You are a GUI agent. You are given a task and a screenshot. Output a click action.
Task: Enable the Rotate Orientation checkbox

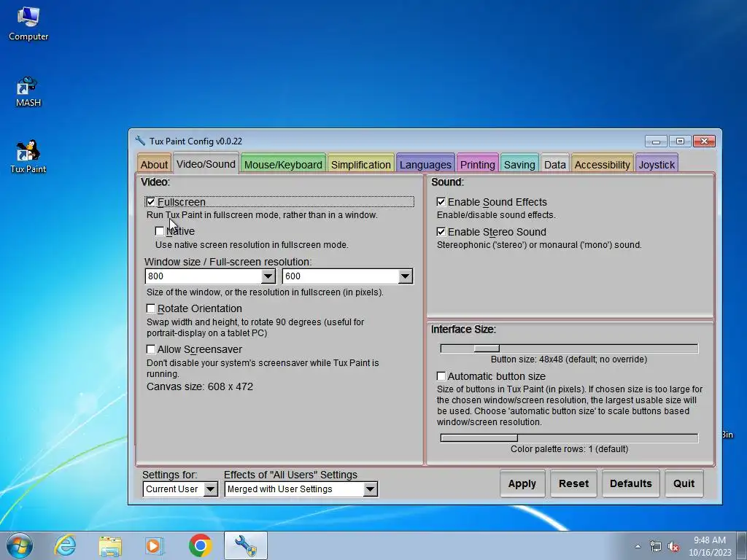(x=151, y=308)
